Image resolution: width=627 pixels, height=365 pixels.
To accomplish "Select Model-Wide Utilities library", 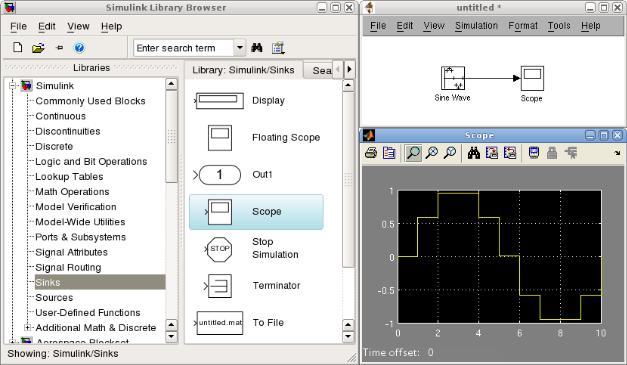I will click(80, 222).
